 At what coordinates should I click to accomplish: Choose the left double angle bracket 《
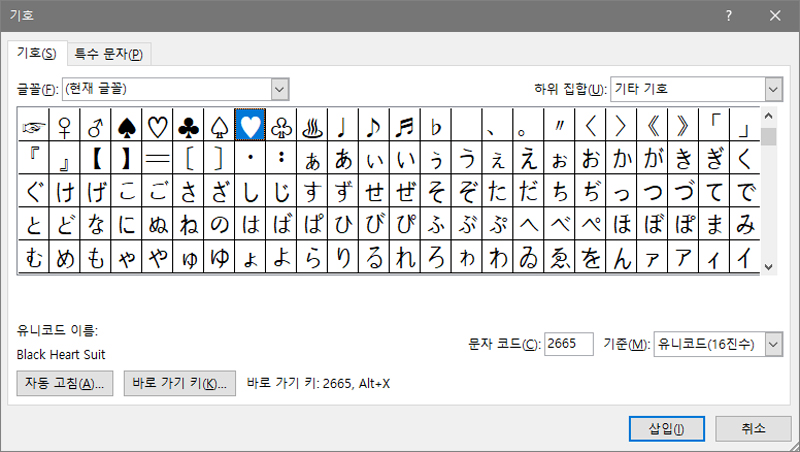[653, 125]
